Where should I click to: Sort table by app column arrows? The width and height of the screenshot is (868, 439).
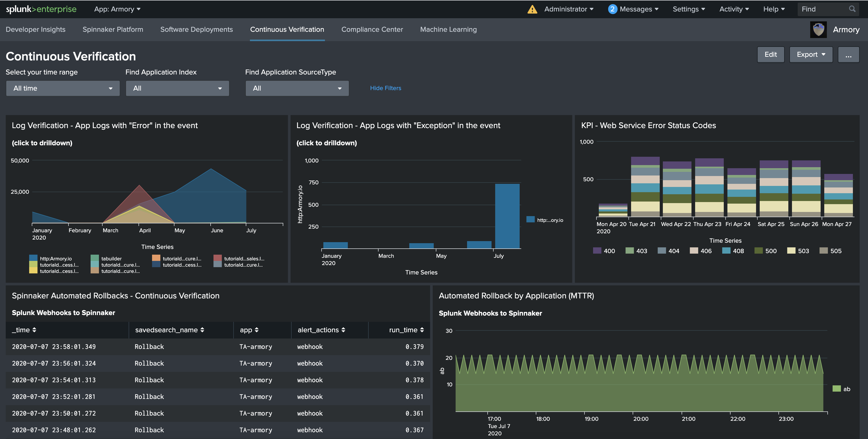click(x=256, y=330)
